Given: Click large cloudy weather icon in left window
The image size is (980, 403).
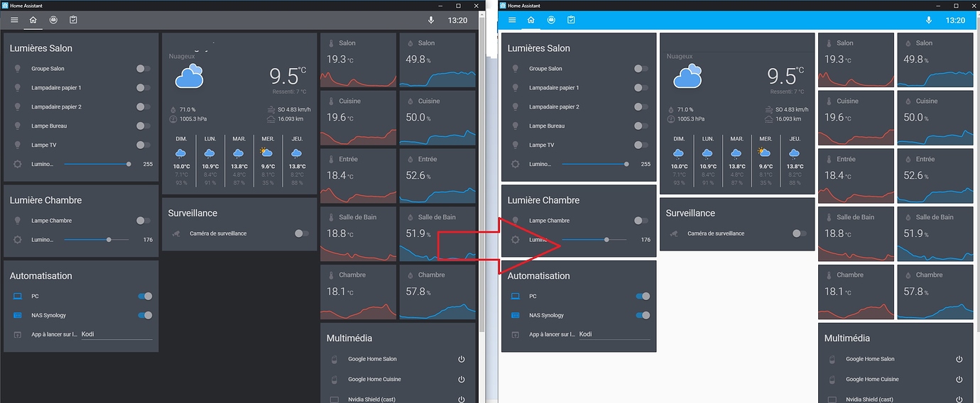Looking at the screenshot, I should click(190, 76).
